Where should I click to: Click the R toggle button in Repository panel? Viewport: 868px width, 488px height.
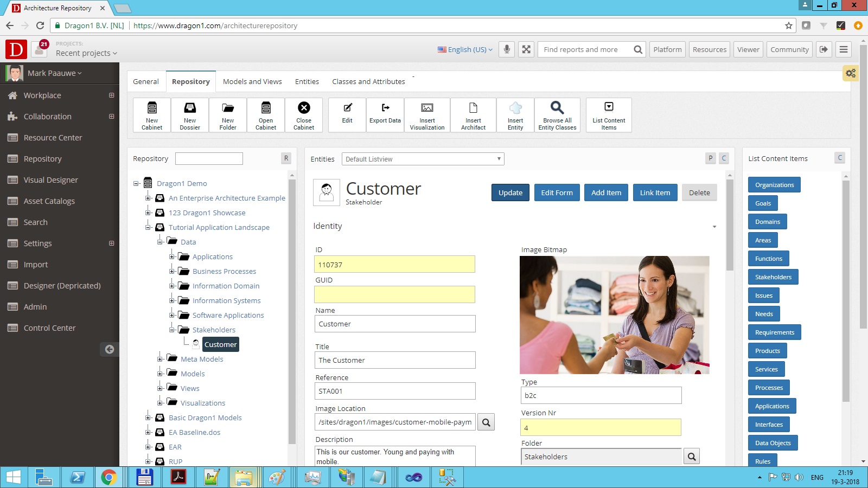[286, 158]
